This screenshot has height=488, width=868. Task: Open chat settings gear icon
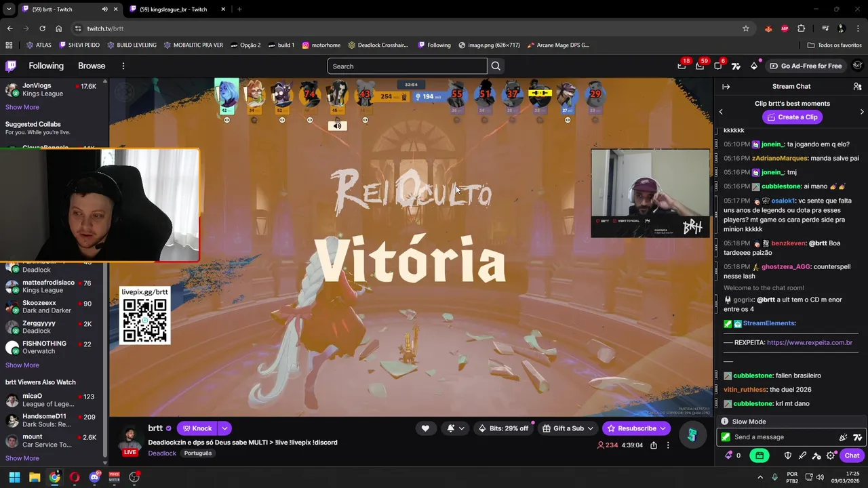coord(831,455)
